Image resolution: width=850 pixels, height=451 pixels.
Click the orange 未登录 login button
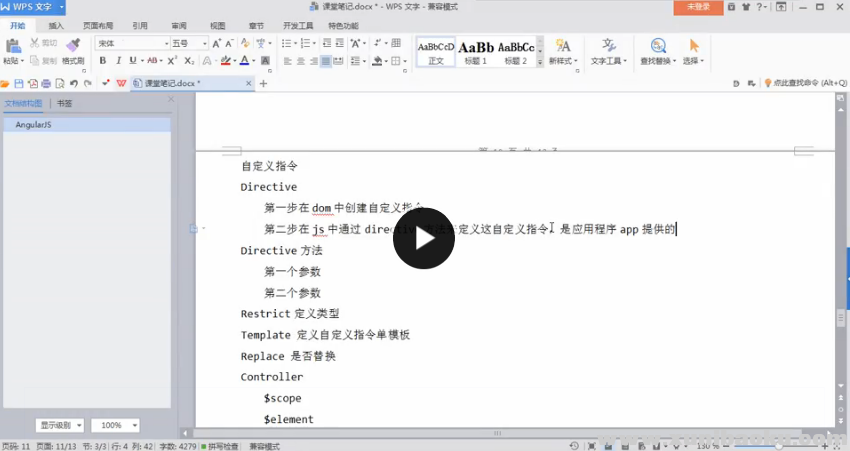(x=698, y=7)
